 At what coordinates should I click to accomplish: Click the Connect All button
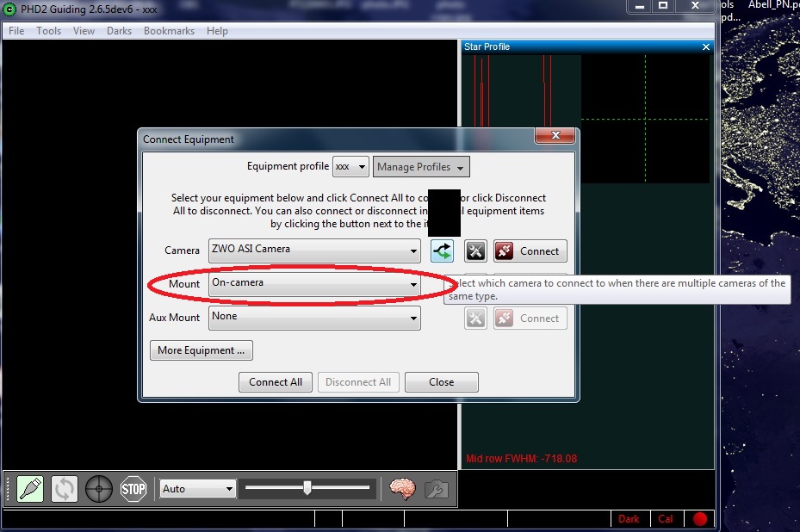276,382
